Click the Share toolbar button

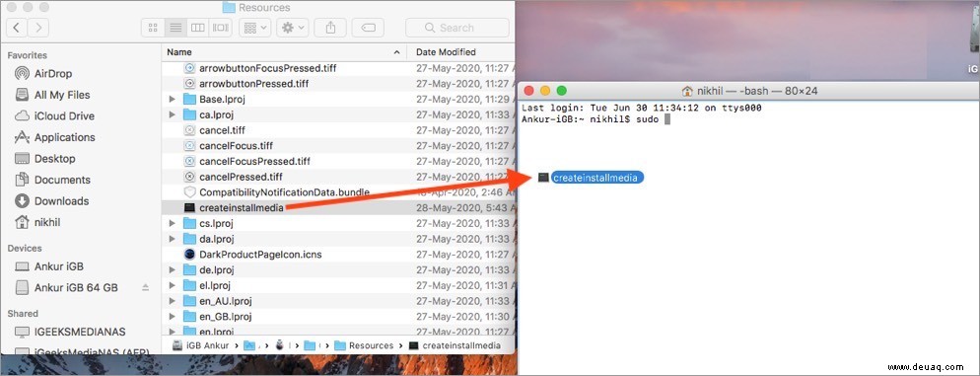tap(330, 28)
